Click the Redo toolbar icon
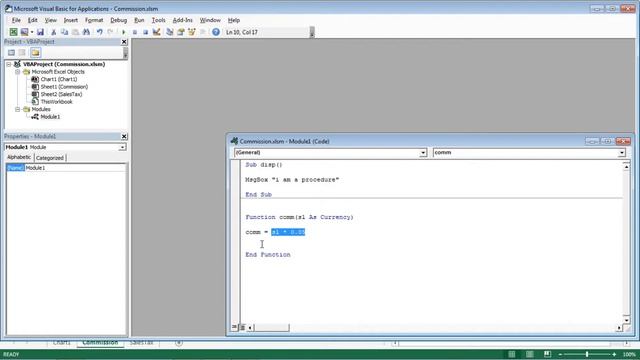640x360 pixels. coord(110,32)
